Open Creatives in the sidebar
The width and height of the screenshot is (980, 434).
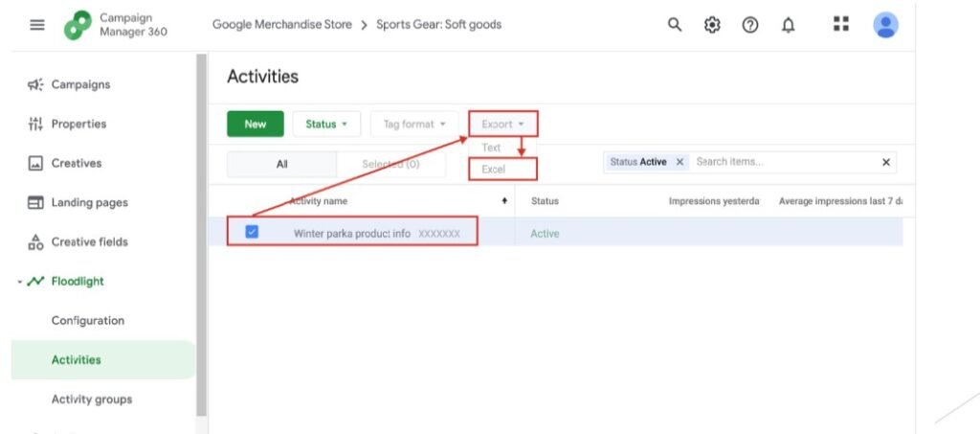click(x=77, y=163)
